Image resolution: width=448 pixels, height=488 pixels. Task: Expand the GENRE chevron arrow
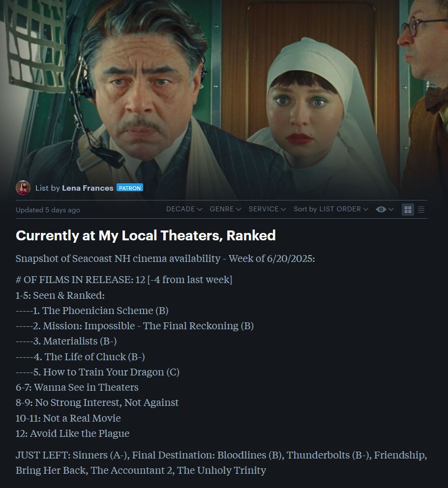click(239, 209)
